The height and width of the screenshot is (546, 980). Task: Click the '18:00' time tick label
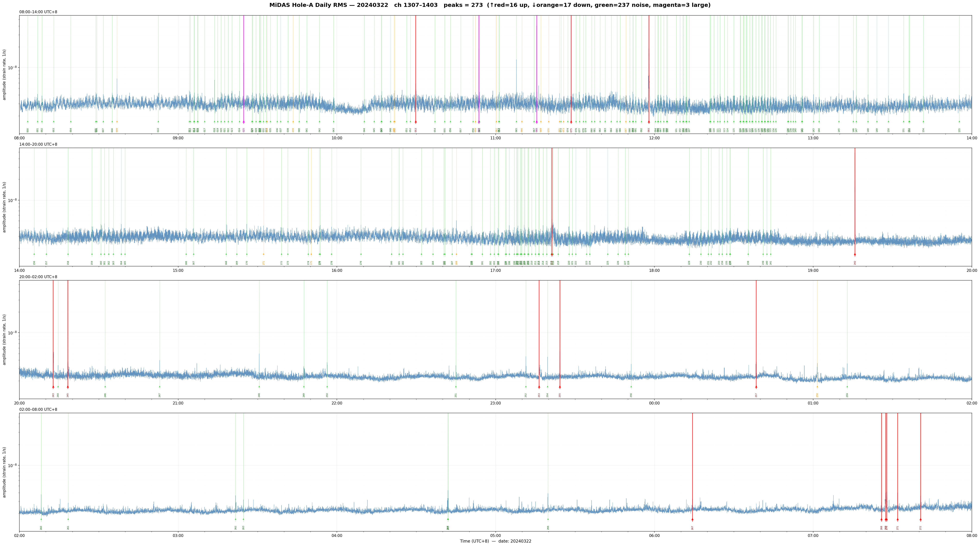[x=654, y=271]
